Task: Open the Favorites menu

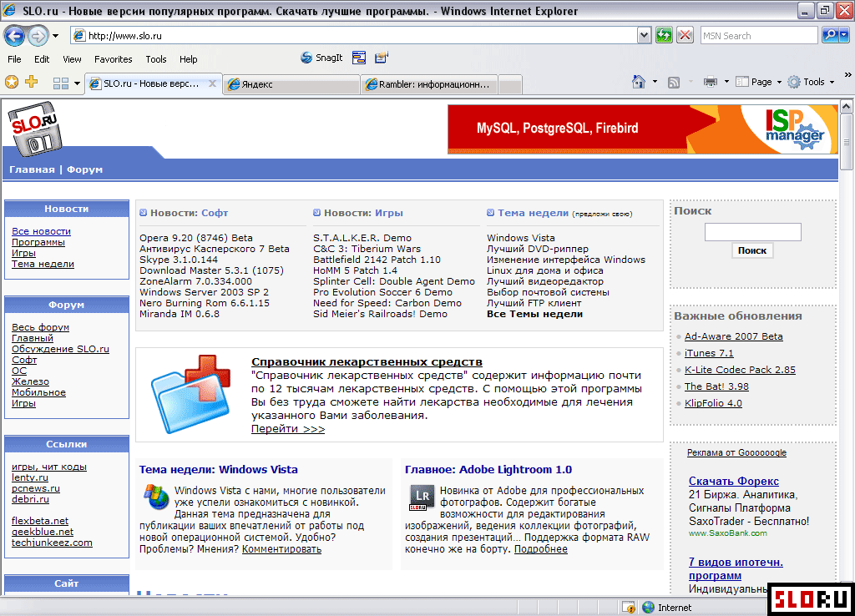Action: click(x=114, y=59)
